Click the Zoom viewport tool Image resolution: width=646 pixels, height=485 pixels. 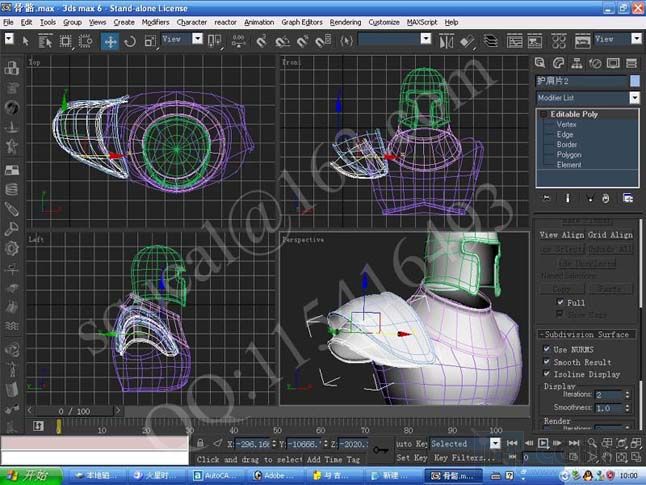click(x=592, y=443)
